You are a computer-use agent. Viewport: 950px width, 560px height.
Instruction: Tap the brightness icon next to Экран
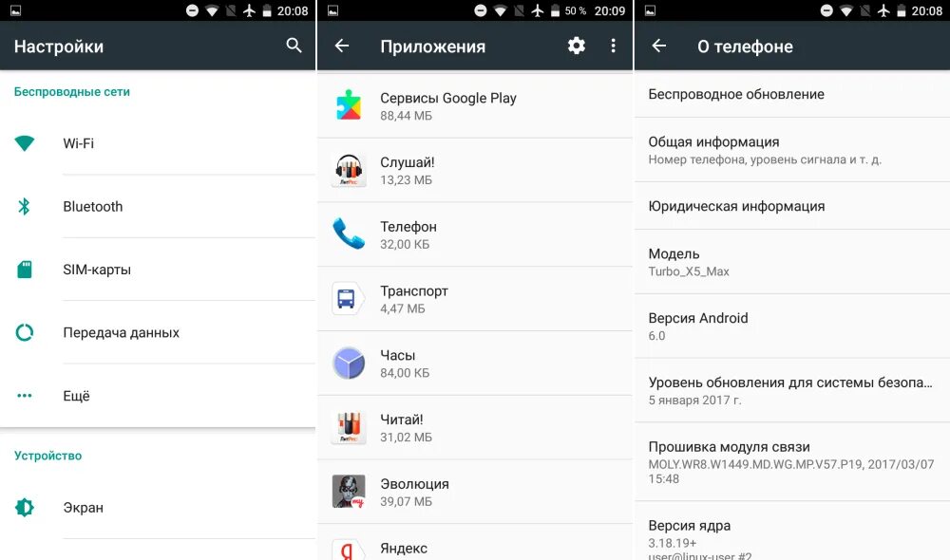(x=25, y=508)
